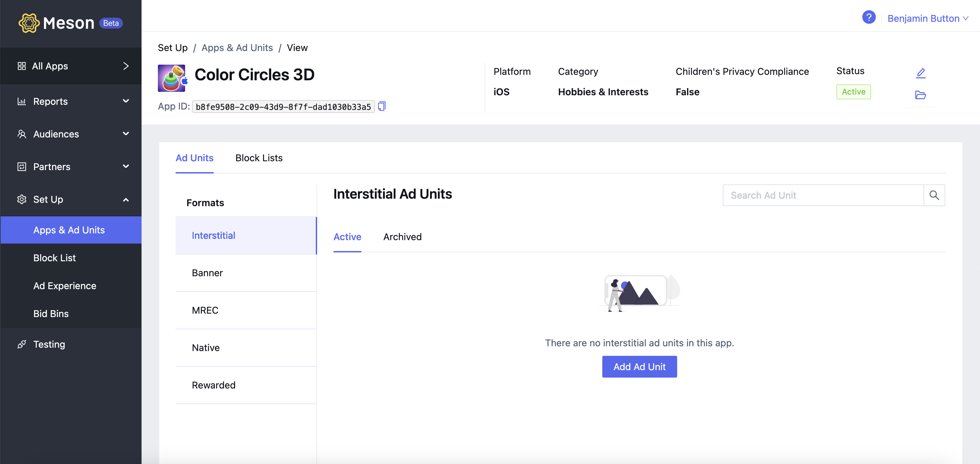Viewport: 980px width, 464px height.
Task: Click the Set Up breadcrumb
Action: click(172, 48)
